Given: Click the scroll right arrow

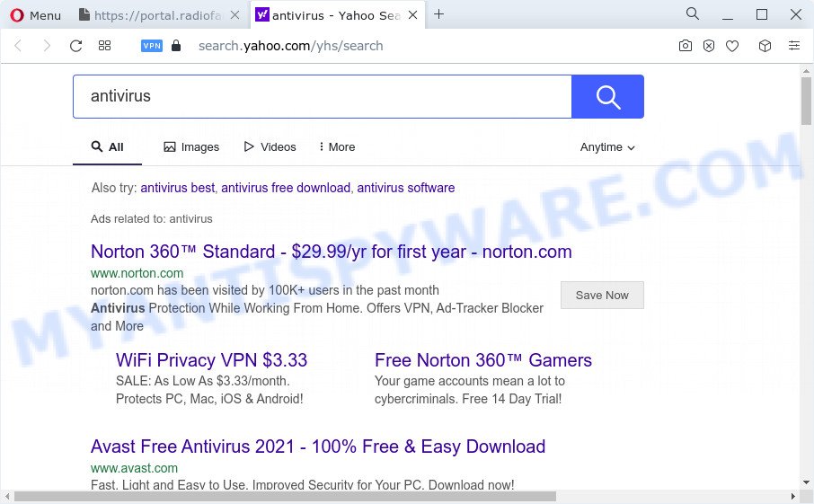Looking at the screenshot, I should [x=793, y=497].
